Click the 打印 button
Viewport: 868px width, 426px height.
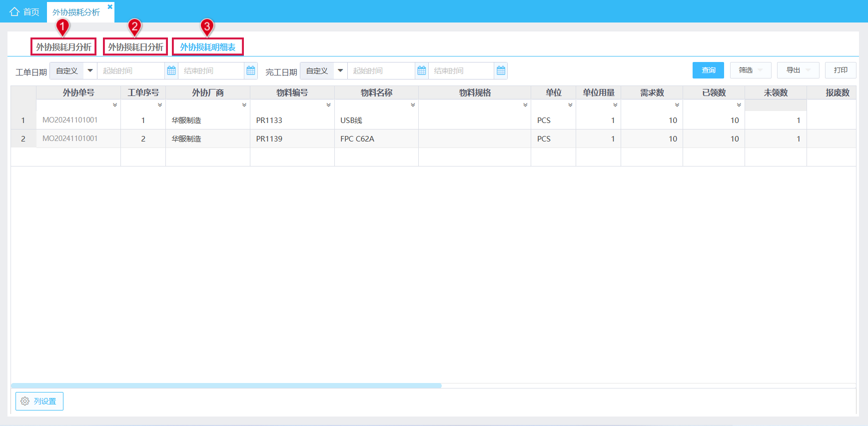841,70
